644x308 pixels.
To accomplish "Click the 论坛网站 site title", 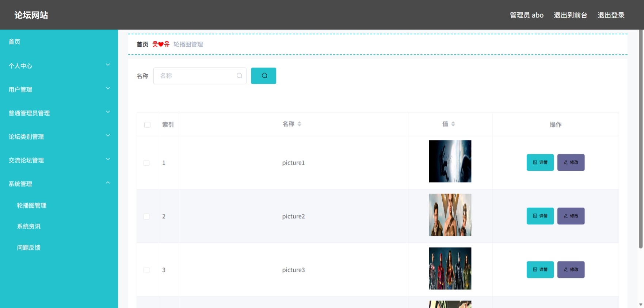I will [x=31, y=15].
